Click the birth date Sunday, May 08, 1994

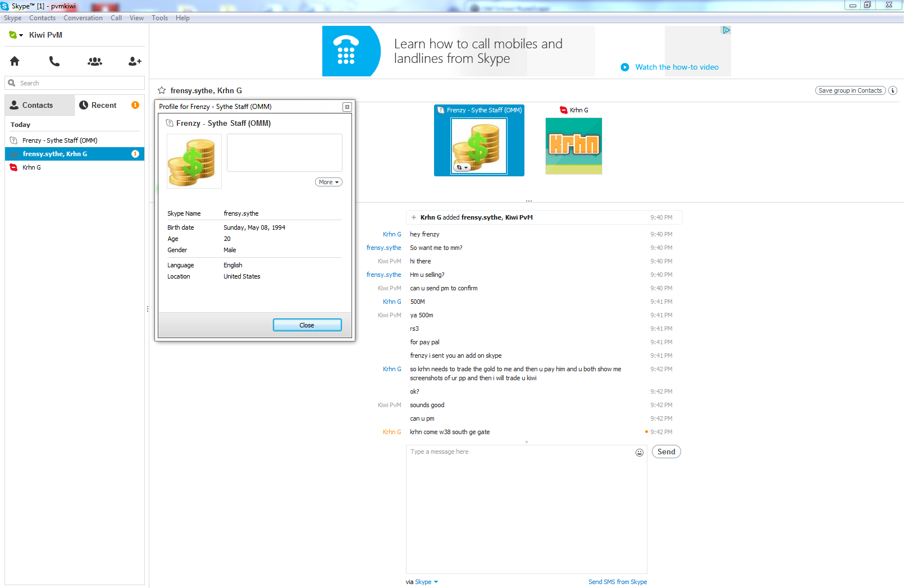tap(254, 227)
